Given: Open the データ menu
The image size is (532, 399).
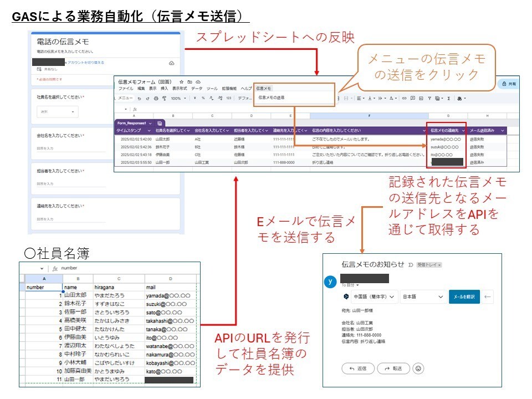Looking at the screenshot, I should click(196, 89).
